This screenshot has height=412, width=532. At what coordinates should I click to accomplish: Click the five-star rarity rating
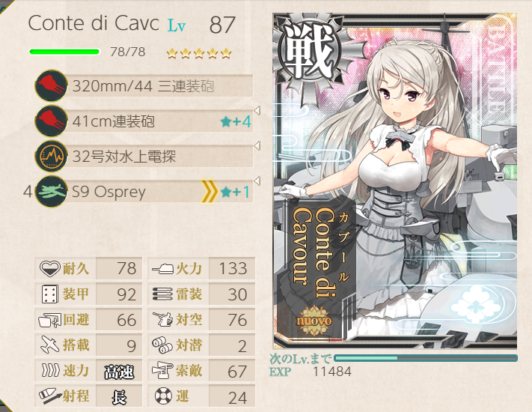click(x=199, y=53)
